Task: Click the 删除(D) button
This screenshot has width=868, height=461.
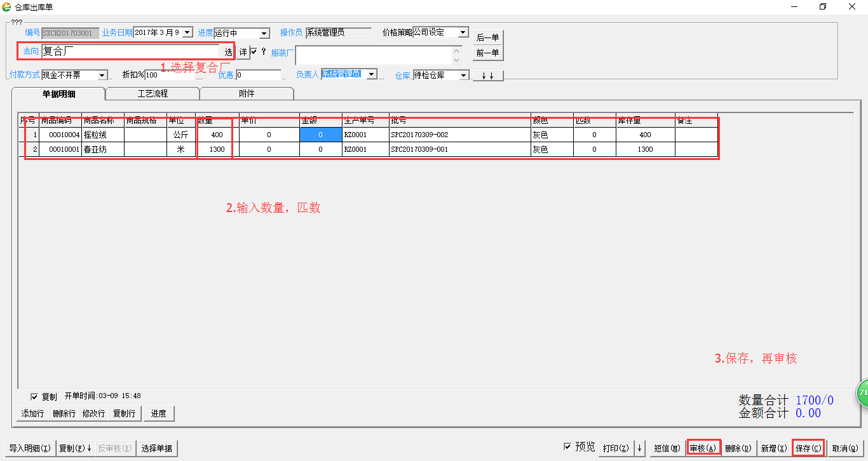Action: (738, 448)
